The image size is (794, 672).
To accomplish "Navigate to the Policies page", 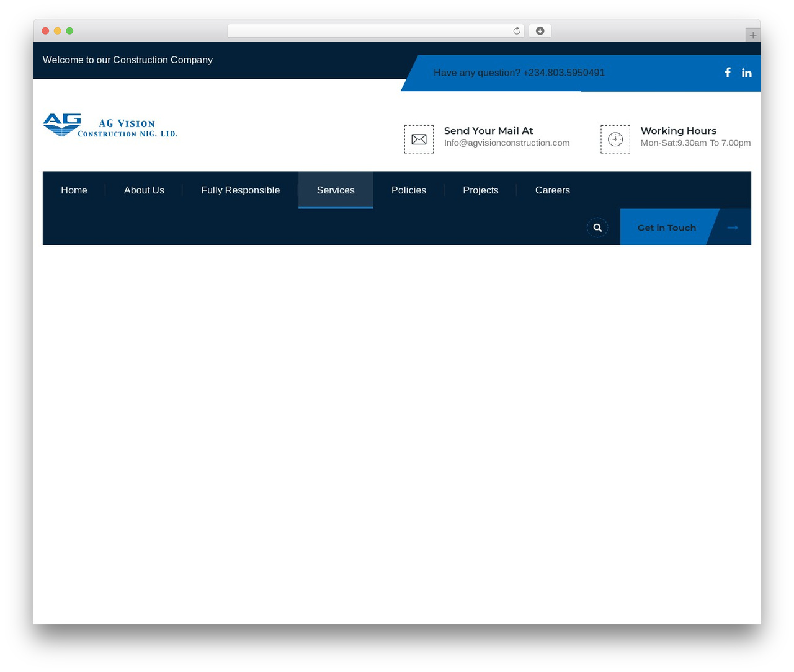I will coord(409,190).
